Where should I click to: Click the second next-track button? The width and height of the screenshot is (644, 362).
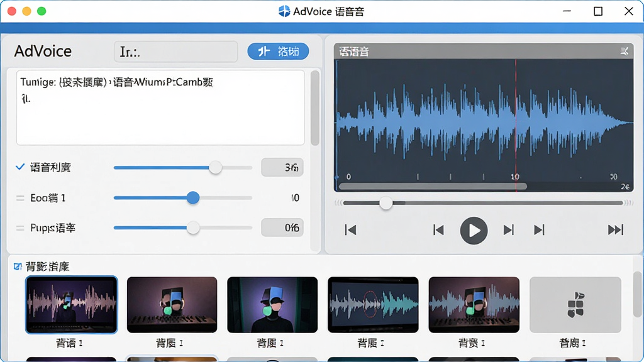539,230
